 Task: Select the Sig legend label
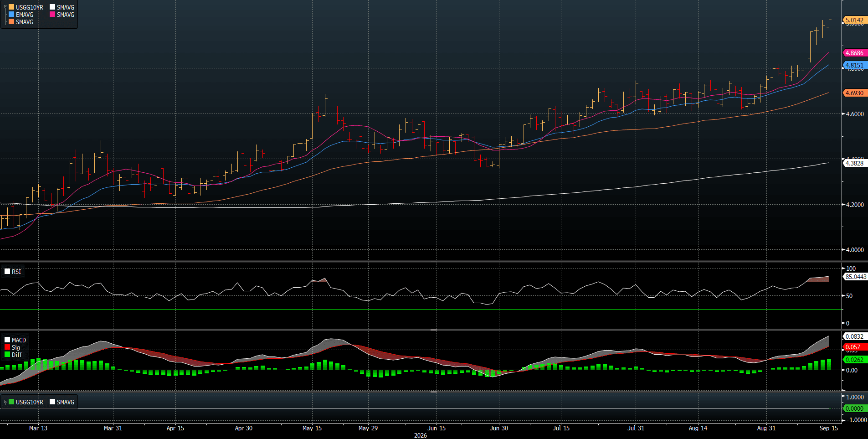tap(16, 347)
